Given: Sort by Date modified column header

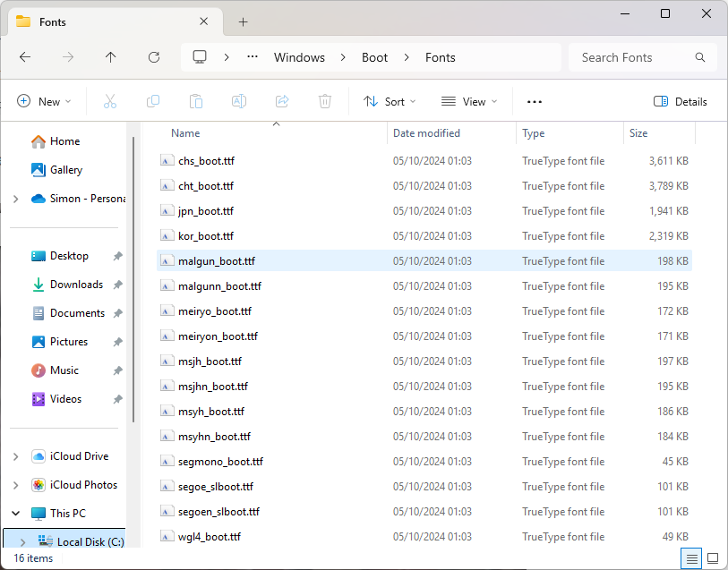Looking at the screenshot, I should pyautogui.click(x=451, y=133).
